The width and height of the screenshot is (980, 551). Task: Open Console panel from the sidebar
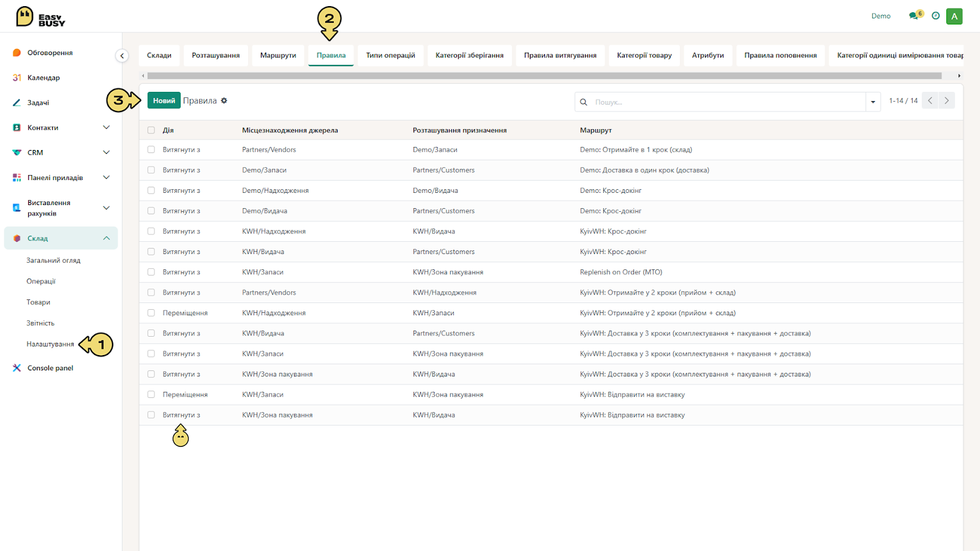pos(50,368)
